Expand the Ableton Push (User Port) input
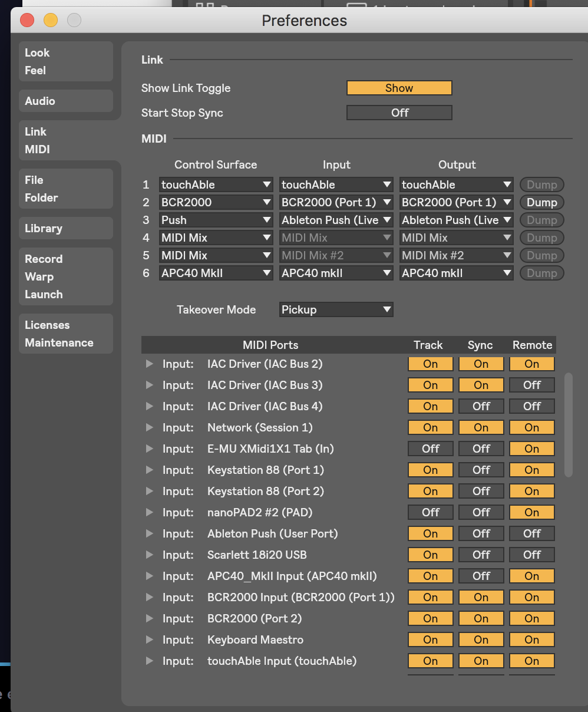Screen dimensions: 588x712 click(x=150, y=533)
